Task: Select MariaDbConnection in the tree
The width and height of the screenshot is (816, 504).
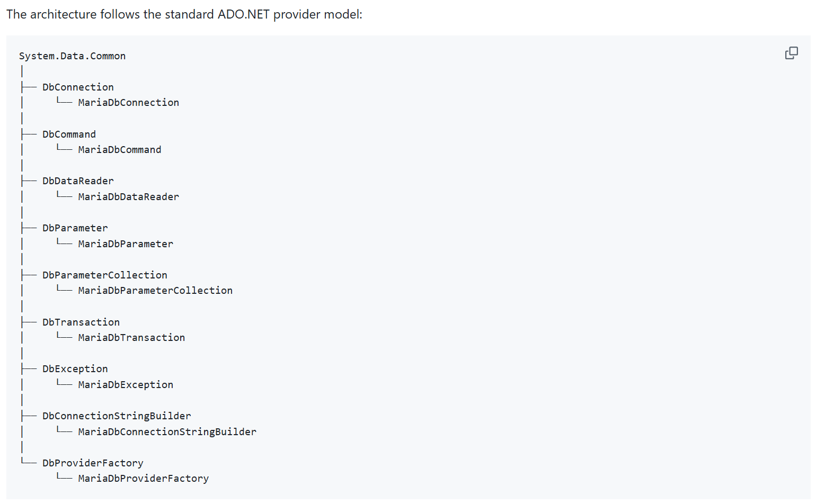Action: point(129,103)
